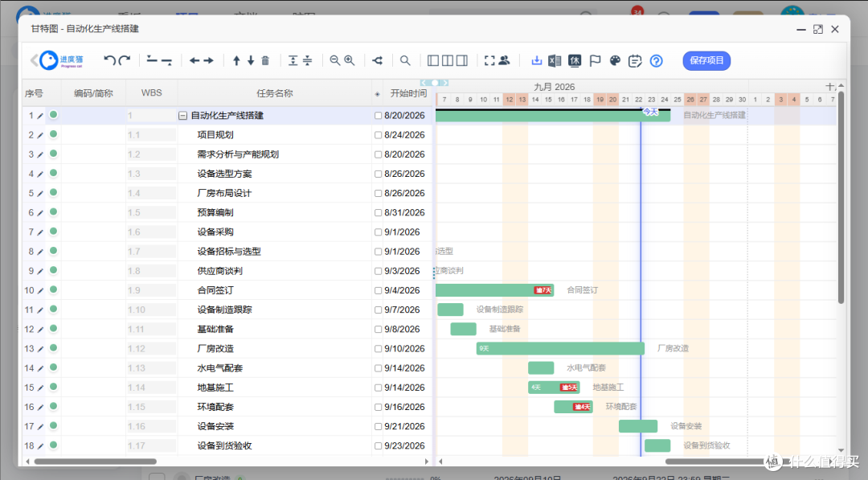Outdent task with the left arrow icon
The height and width of the screenshot is (480, 868).
click(x=194, y=60)
